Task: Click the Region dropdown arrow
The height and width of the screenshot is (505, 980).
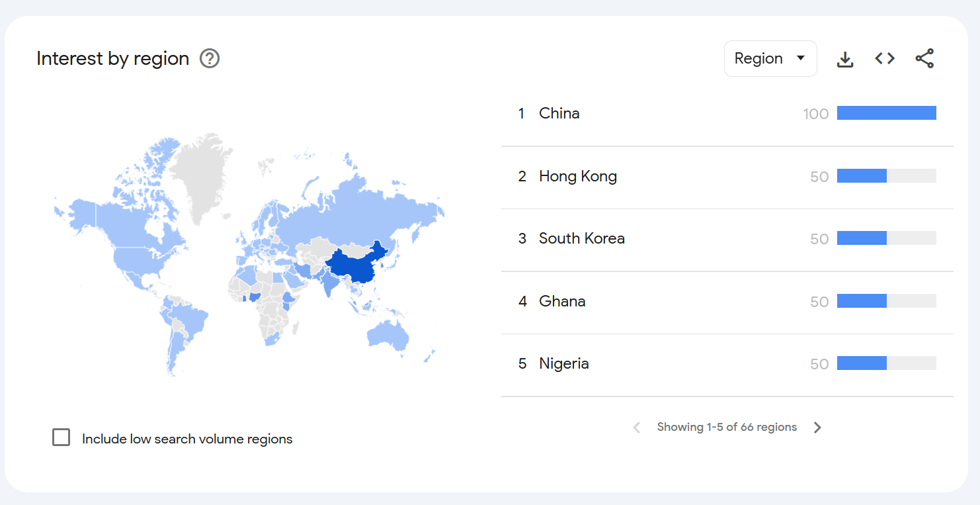Action: point(801,58)
